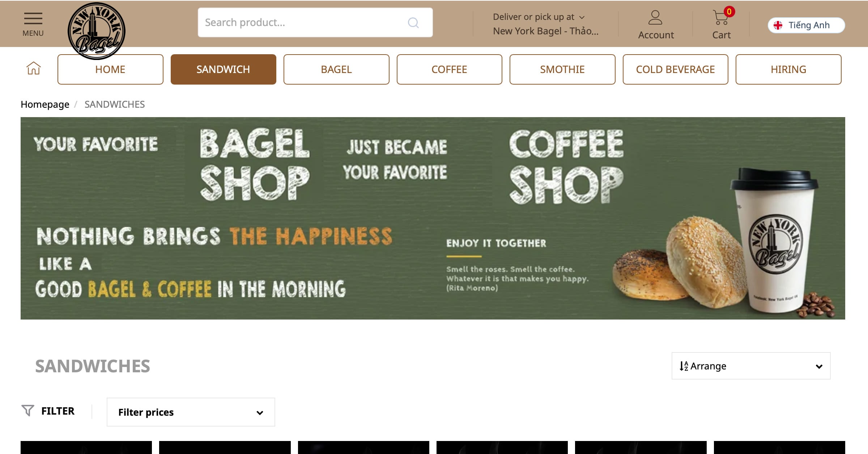This screenshot has width=868, height=454.
Task: Click the HIRING button
Action: pyautogui.click(x=788, y=69)
